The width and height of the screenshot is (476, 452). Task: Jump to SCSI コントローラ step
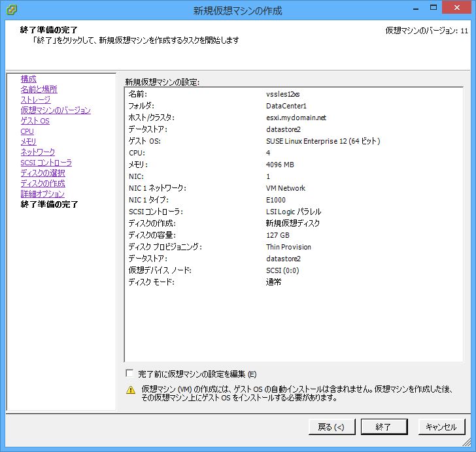point(46,163)
